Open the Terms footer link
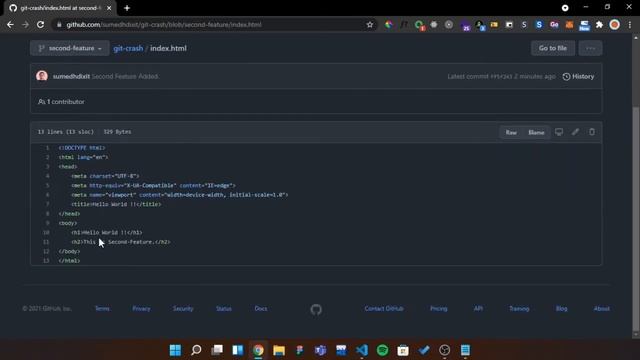This screenshot has width=640, height=360. (x=102, y=309)
